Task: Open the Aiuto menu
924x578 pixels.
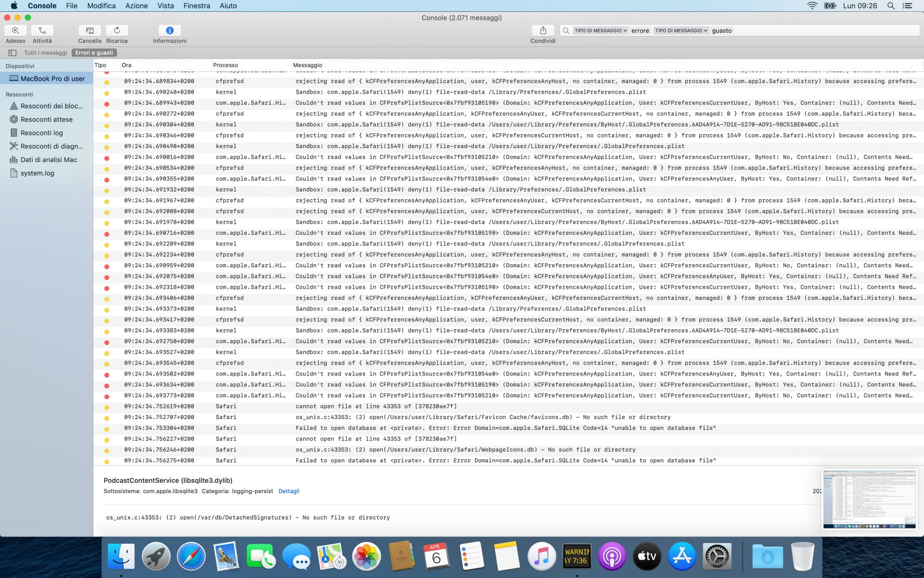Action: (228, 6)
